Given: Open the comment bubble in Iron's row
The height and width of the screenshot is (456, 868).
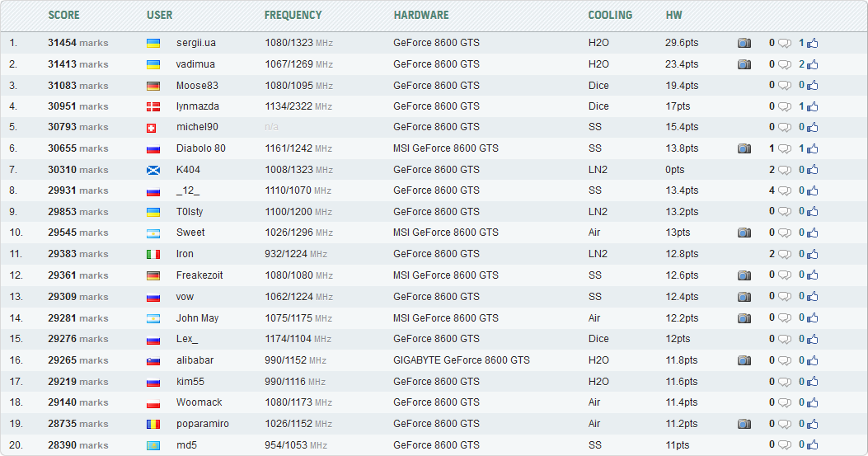Looking at the screenshot, I should (x=784, y=255).
